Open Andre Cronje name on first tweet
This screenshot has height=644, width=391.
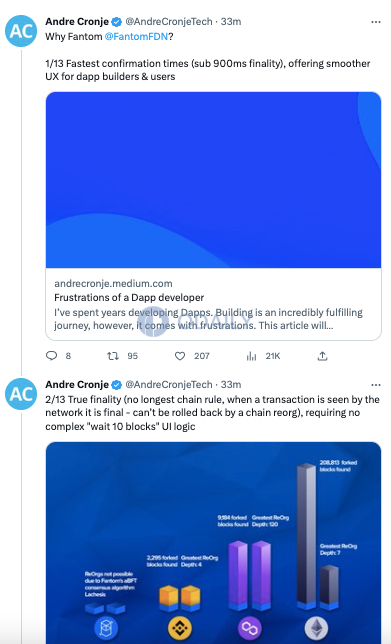tap(77, 21)
